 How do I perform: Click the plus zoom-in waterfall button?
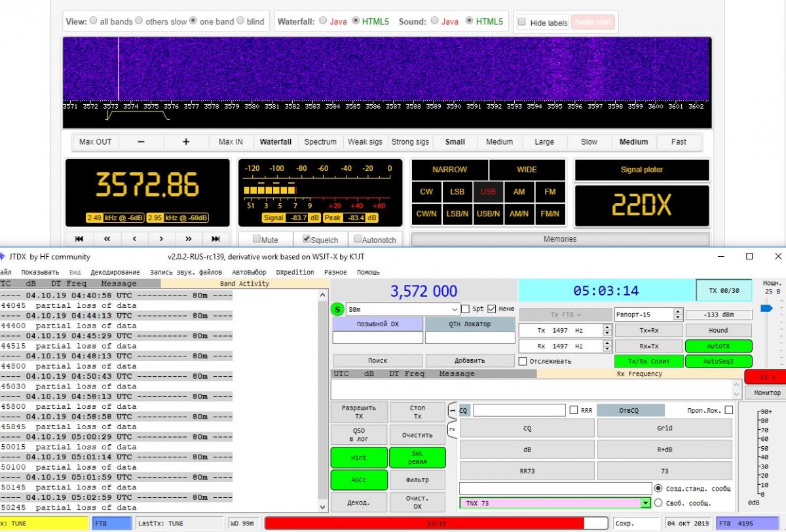[x=186, y=142]
